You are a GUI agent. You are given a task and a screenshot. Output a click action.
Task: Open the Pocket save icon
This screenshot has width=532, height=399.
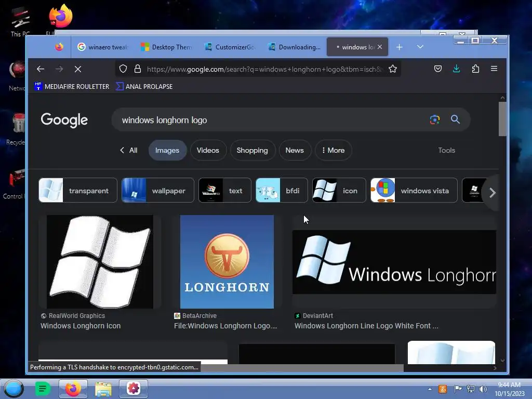(438, 69)
